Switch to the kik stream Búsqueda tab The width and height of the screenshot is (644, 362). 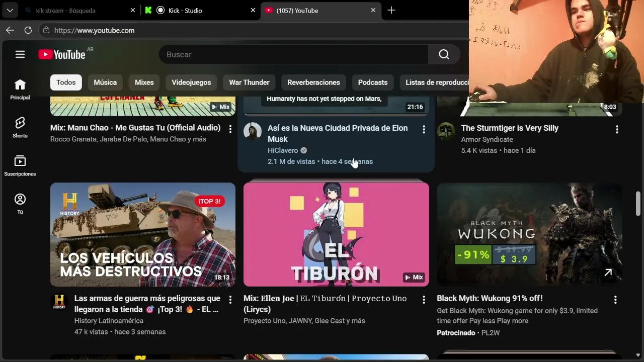click(79, 10)
